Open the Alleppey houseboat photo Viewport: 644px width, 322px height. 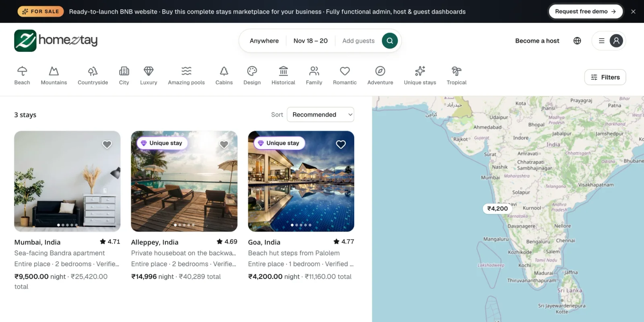184,181
